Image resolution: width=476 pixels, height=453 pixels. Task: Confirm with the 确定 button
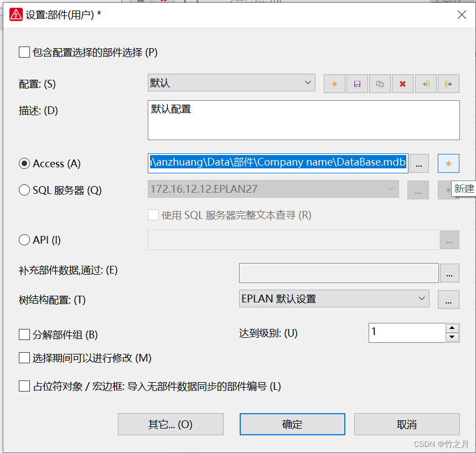click(x=292, y=424)
